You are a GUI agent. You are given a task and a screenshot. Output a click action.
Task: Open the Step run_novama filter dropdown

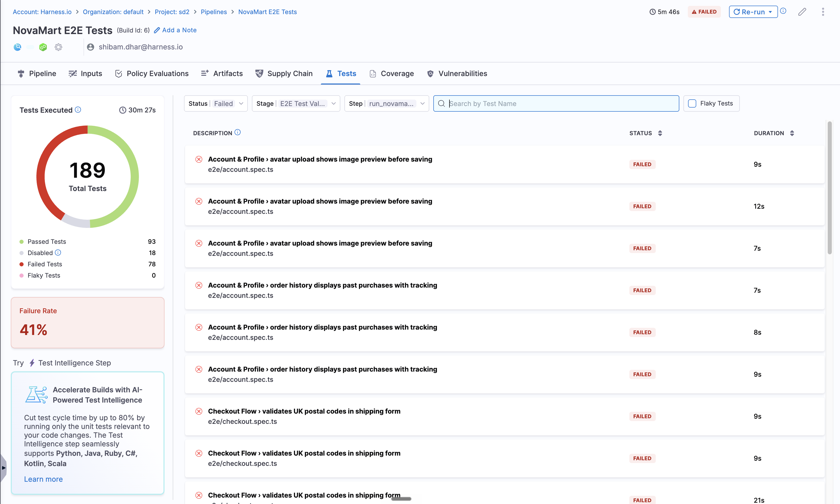[387, 103]
